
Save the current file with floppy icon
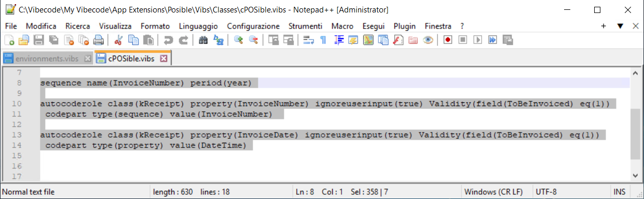tap(39, 40)
